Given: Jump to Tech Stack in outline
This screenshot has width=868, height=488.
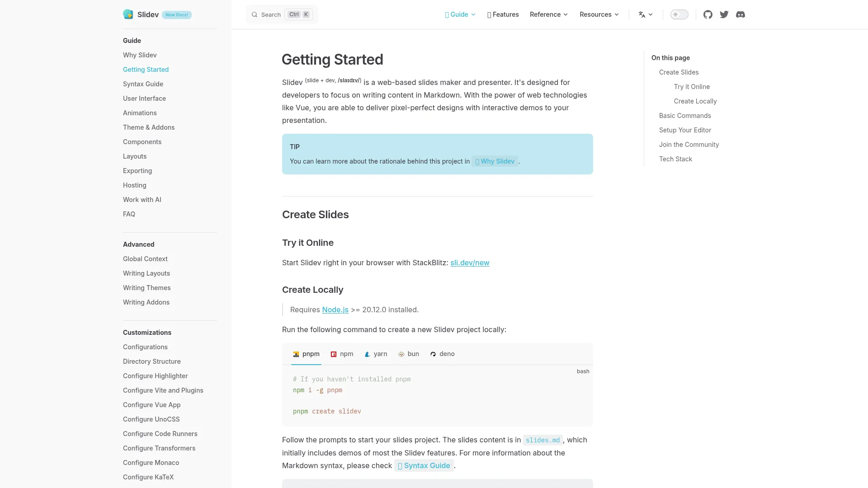Looking at the screenshot, I should tap(675, 159).
